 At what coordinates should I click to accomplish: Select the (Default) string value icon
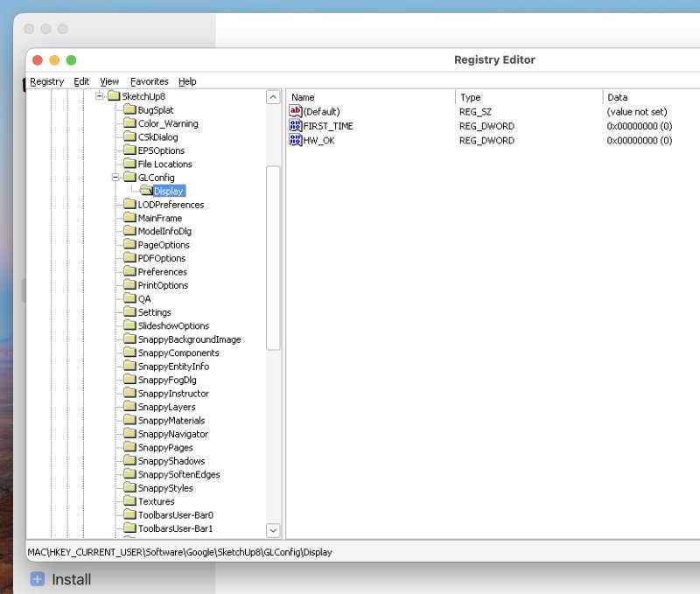[296, 112]
